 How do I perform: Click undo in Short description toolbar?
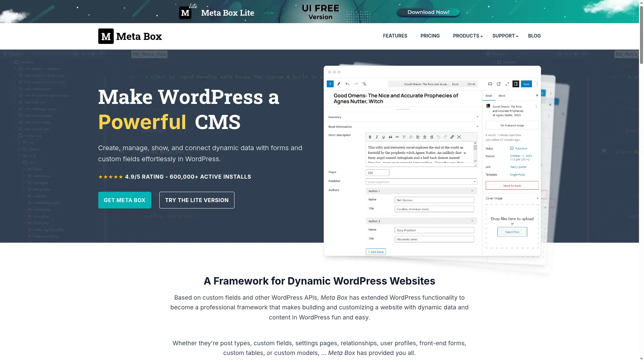[438, 137]
